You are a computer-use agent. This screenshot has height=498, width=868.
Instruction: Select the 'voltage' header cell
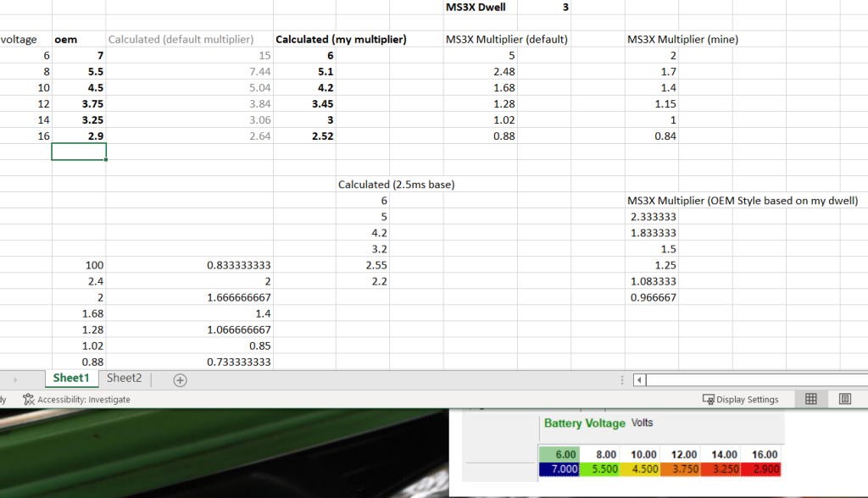[x=25, y=39]
